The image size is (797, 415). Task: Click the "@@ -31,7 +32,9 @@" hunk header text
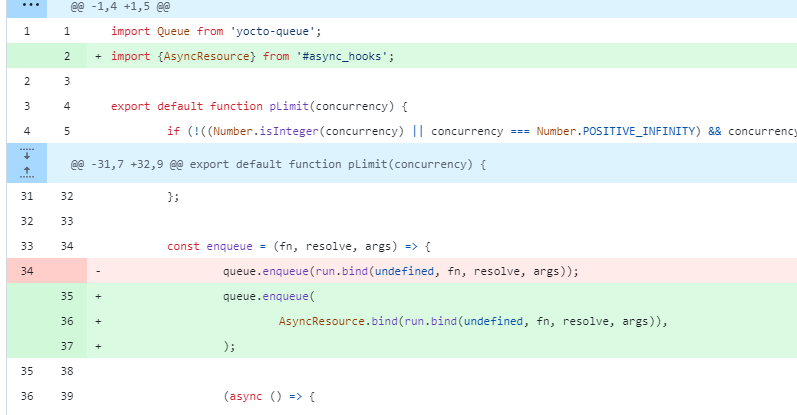pyautogui.click(x=277, y=163)
